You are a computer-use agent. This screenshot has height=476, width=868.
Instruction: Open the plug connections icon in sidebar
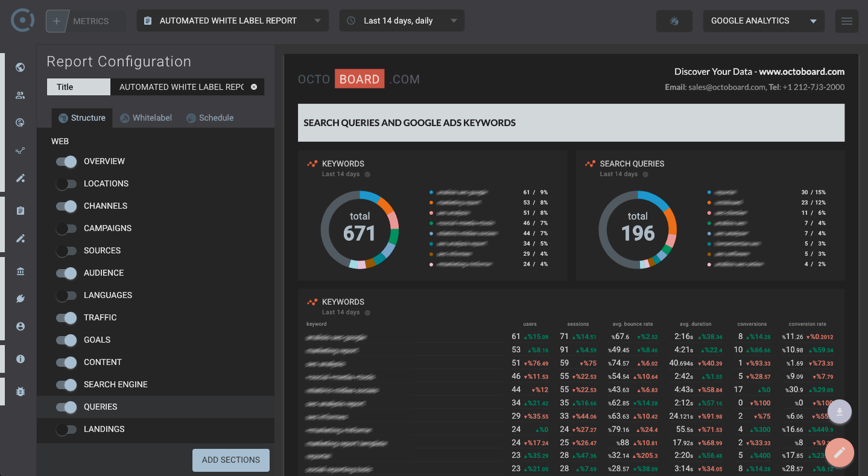pyautogui.click(x=21, y=299)
